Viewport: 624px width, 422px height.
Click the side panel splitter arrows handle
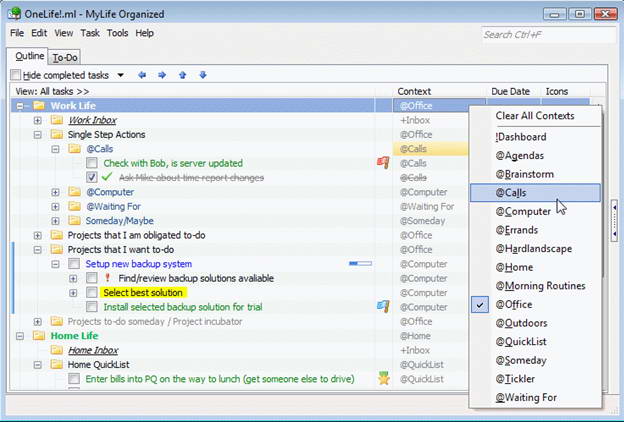click(x=614, y=221)
